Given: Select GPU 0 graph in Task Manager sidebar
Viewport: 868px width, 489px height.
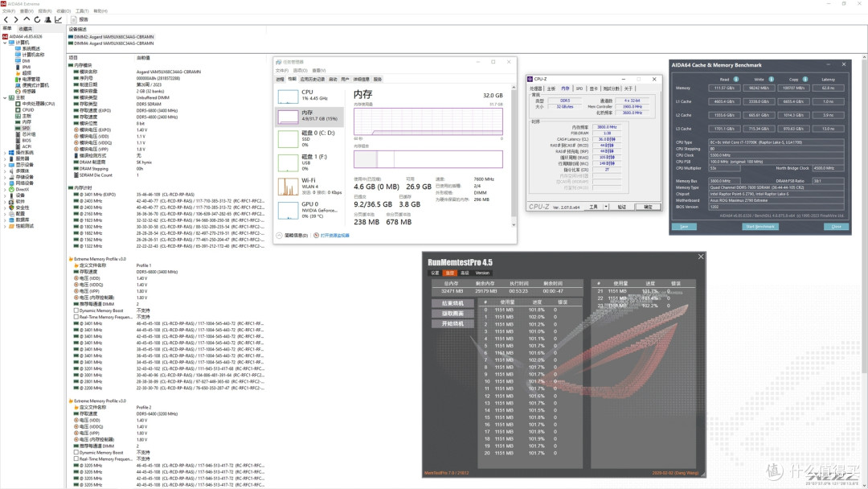Looking at the screenshot, I should click(x=288, y=211).
